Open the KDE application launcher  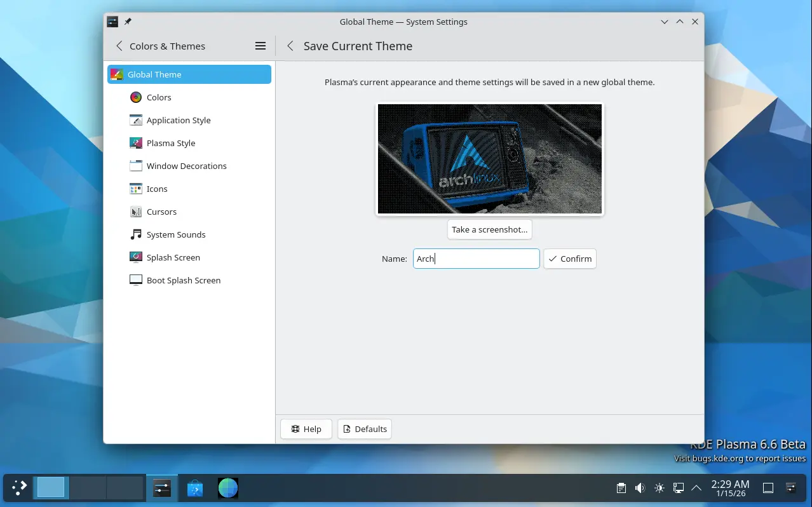(19, 488)
